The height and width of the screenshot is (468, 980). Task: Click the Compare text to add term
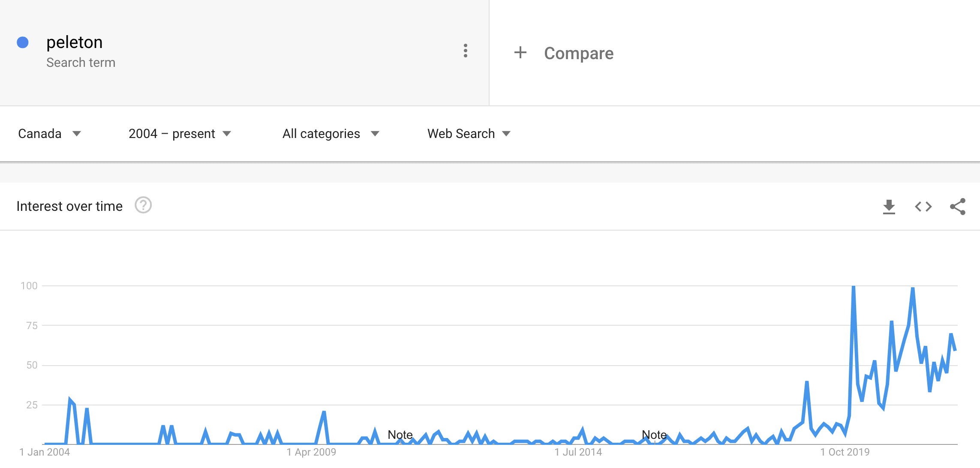pyautogui.click(x=578, y=53)
